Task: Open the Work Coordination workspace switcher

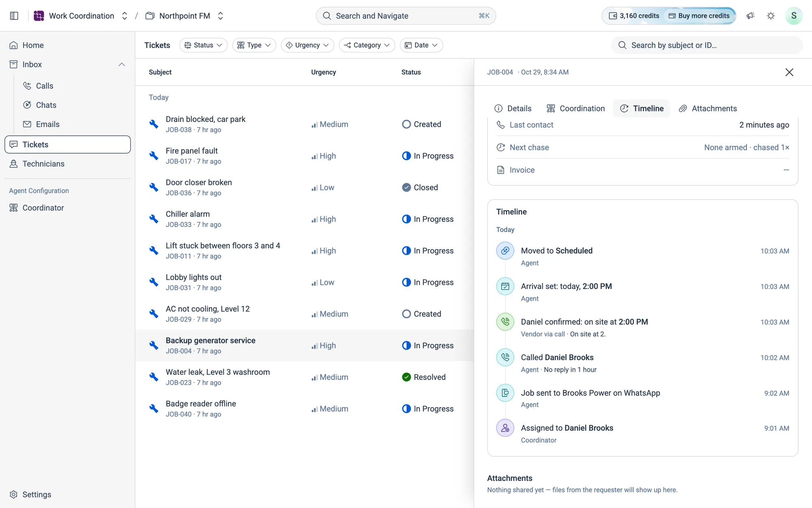Action: [125, 16]
